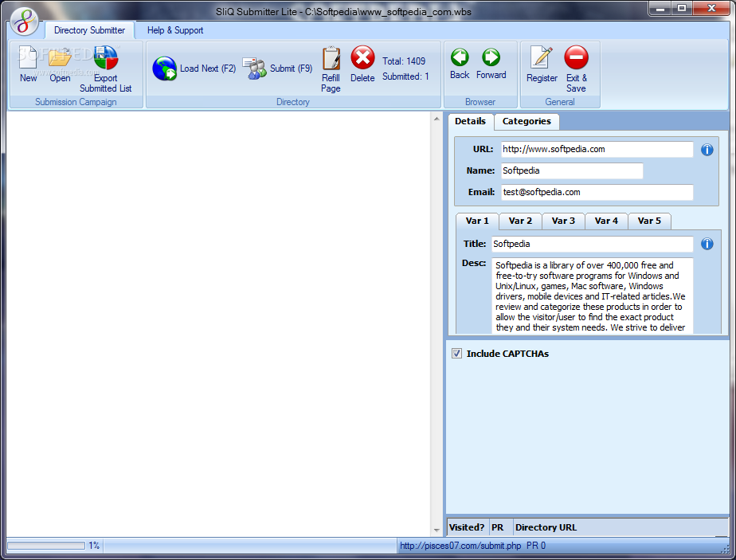Minimize the SliQ Submitter window

(660, 9)
